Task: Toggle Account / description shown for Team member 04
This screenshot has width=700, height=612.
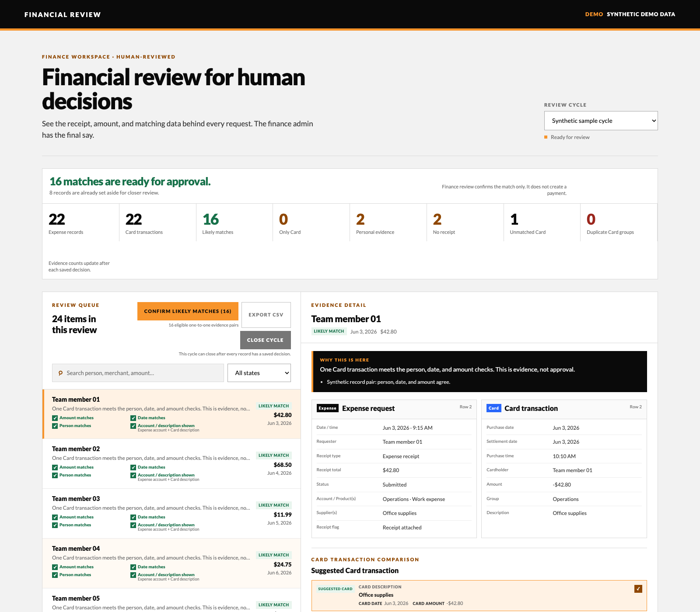Action: click(133, 575)
